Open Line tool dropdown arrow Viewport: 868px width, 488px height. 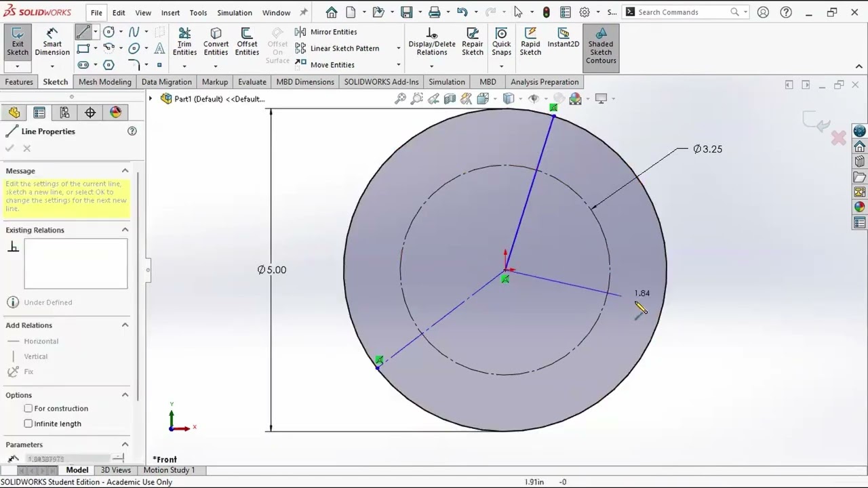pos(95,32)
